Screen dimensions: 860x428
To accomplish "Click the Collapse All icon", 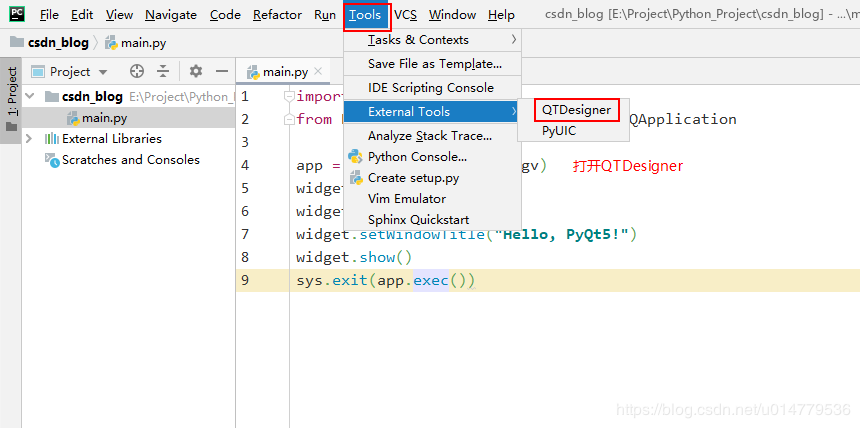I will point(163,71).
